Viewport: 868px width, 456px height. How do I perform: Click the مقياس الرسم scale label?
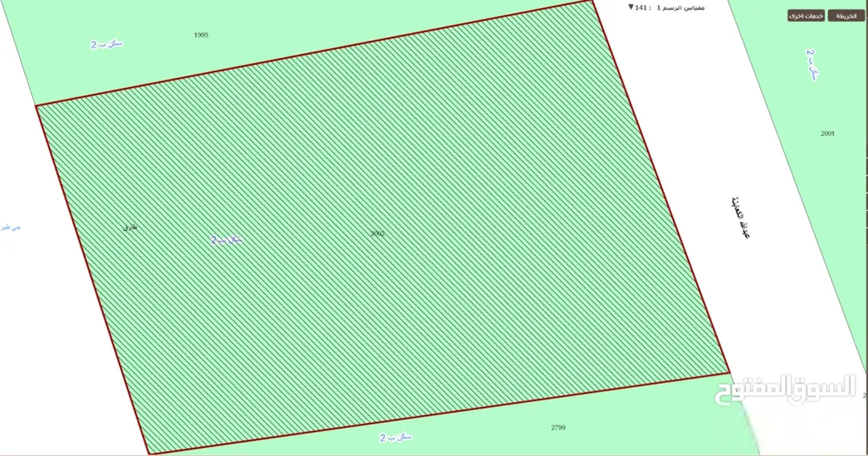click(686, 8)
